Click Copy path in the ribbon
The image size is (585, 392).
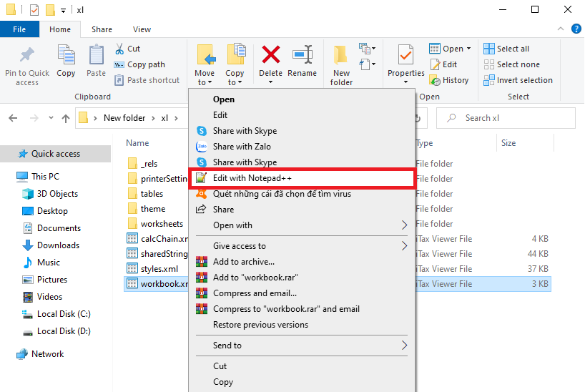click(x=139, y=64)
